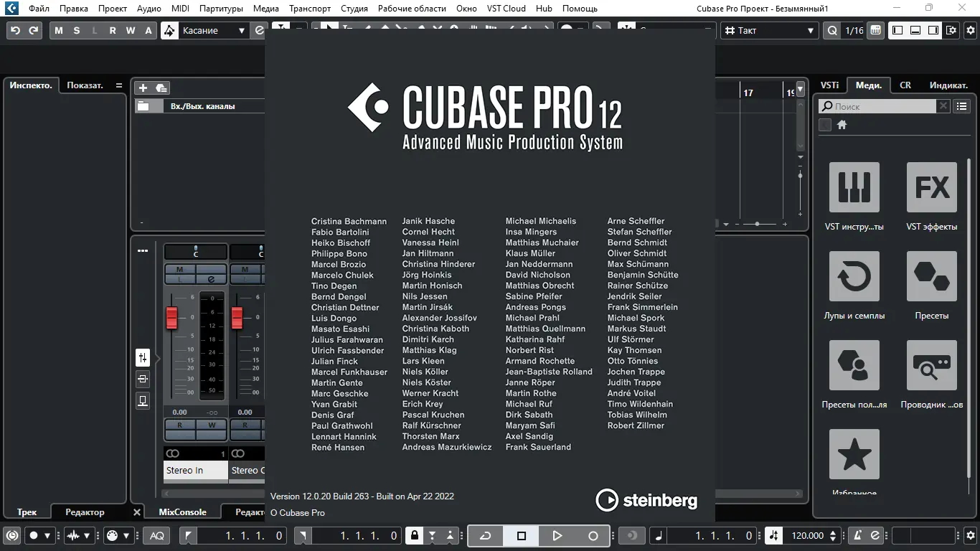The image size is (980, 551).
Task: Switch to the CR tab
Action: pyautogui.click(x=905, y=85)
